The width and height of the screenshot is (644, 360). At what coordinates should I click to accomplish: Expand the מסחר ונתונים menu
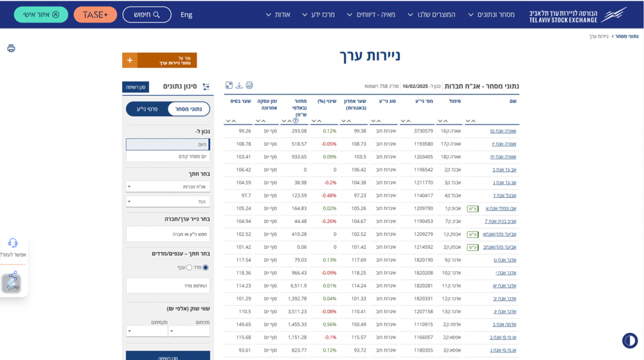click(x=491, y=15)
